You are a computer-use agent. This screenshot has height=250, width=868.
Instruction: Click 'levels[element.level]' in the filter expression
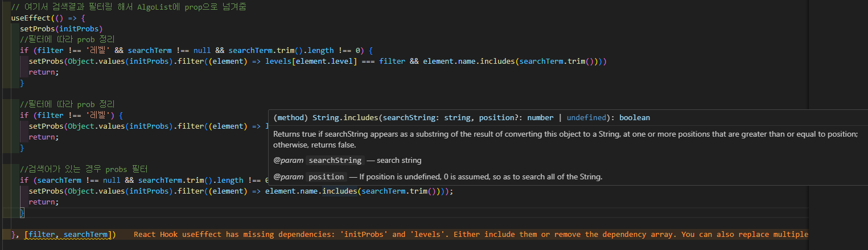click(311, 61)
